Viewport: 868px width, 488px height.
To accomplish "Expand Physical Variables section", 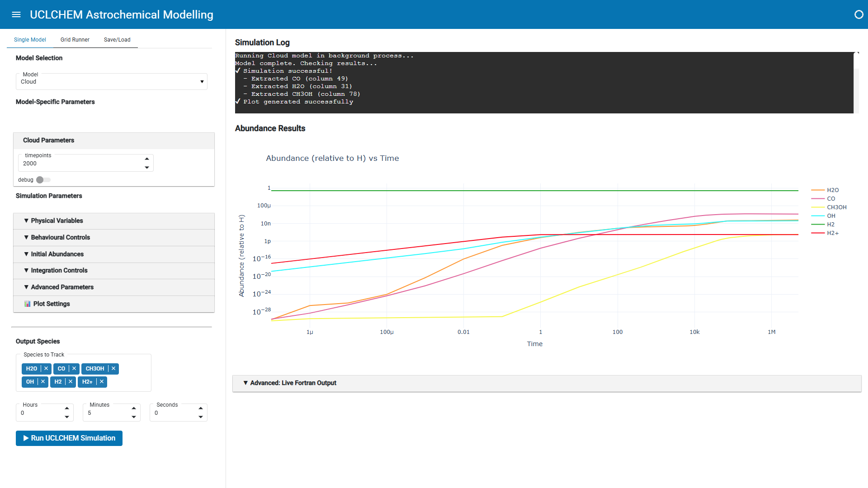I will (x=114, y=221).
